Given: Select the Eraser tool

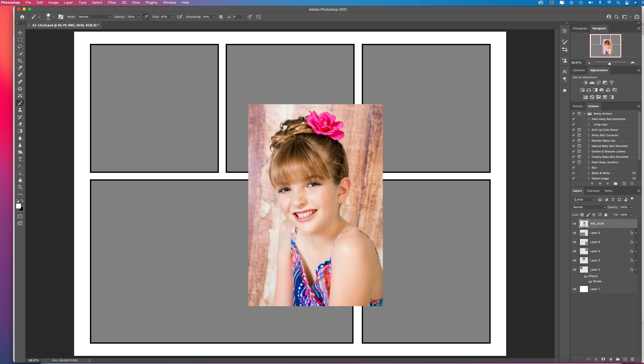Looking at the screenshot, I should pyautogui.click(x=20, y=124).
